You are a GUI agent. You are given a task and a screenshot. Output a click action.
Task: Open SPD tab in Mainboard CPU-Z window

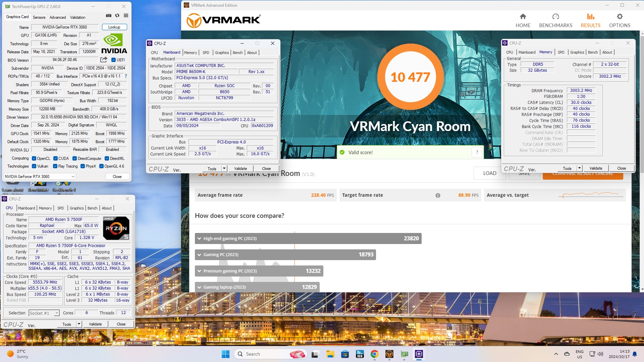point(206,53)
